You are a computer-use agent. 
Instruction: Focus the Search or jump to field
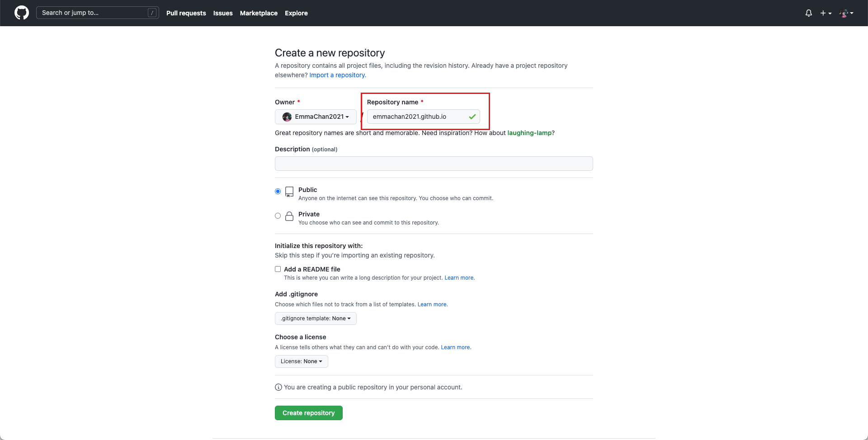97,13
